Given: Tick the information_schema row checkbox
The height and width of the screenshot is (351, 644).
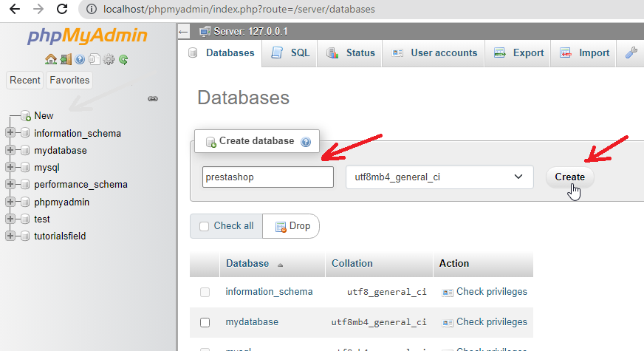Looking at the screenshot, I should [205, 292].
